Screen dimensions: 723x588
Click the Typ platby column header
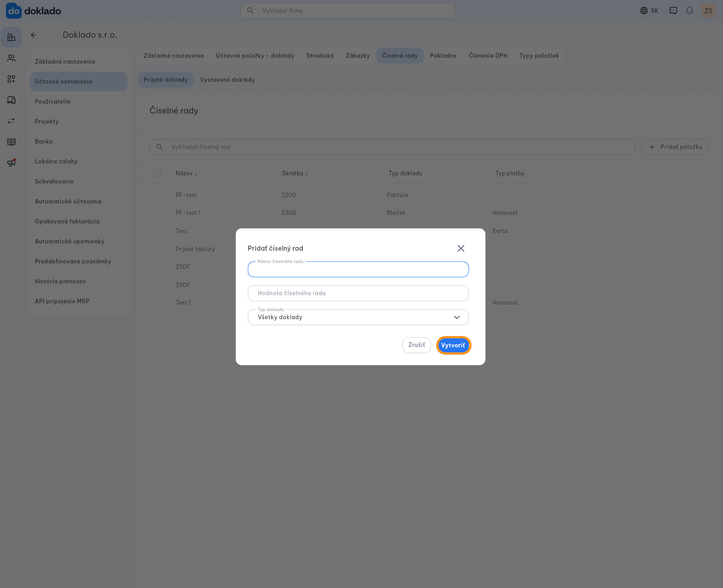click(x=510, y=173)
